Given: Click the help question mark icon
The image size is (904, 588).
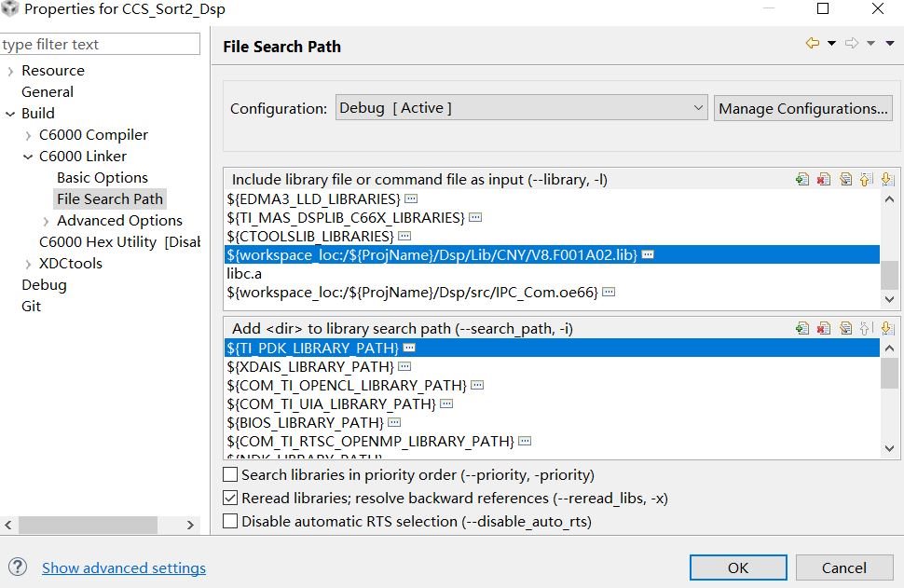Looking at the screenshot, I should pos(20,567).
